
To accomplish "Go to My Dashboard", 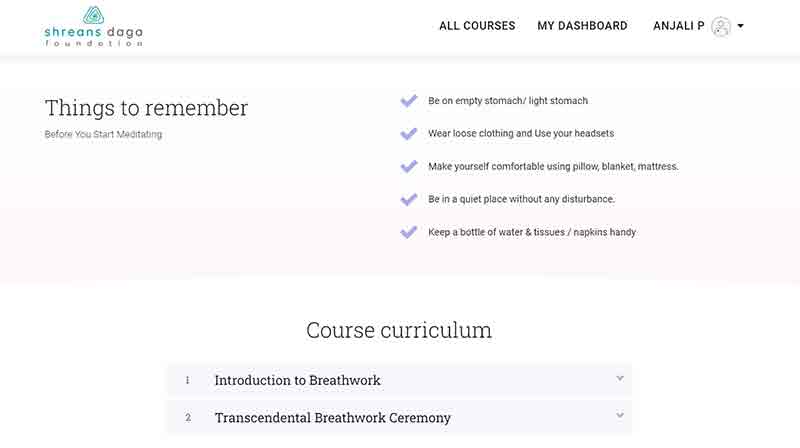I will (x=582, y=26).
